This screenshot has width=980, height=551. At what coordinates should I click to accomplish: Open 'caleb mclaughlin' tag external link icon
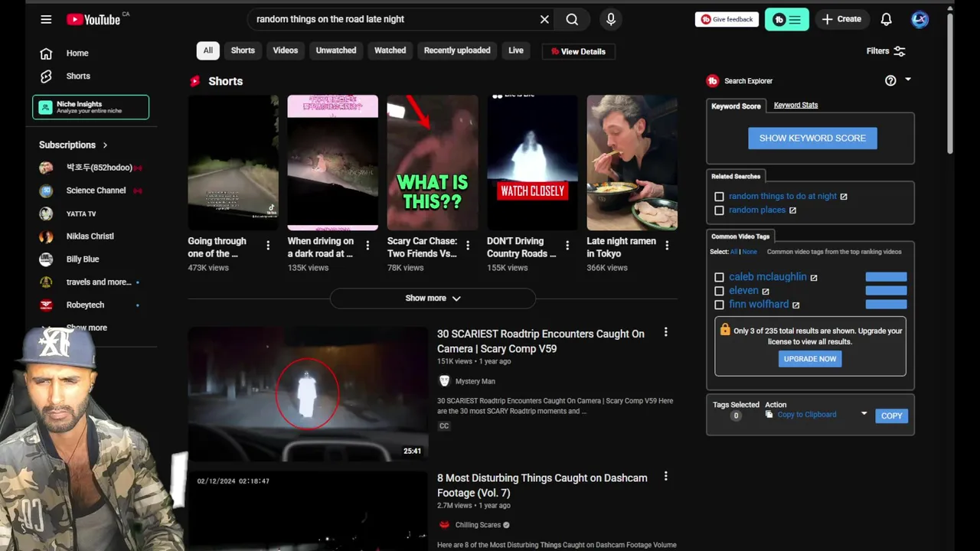(814, 278)
